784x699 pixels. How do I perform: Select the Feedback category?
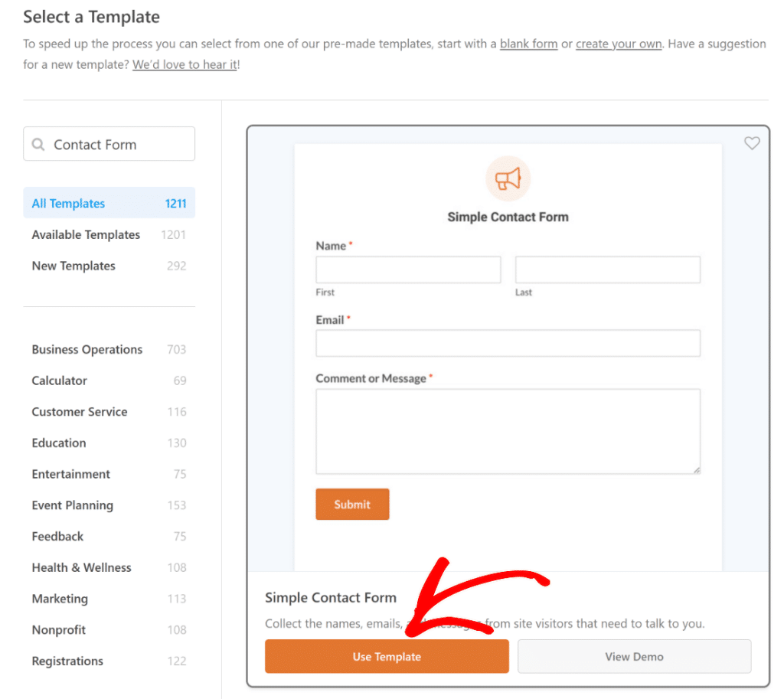click(57, 536)
